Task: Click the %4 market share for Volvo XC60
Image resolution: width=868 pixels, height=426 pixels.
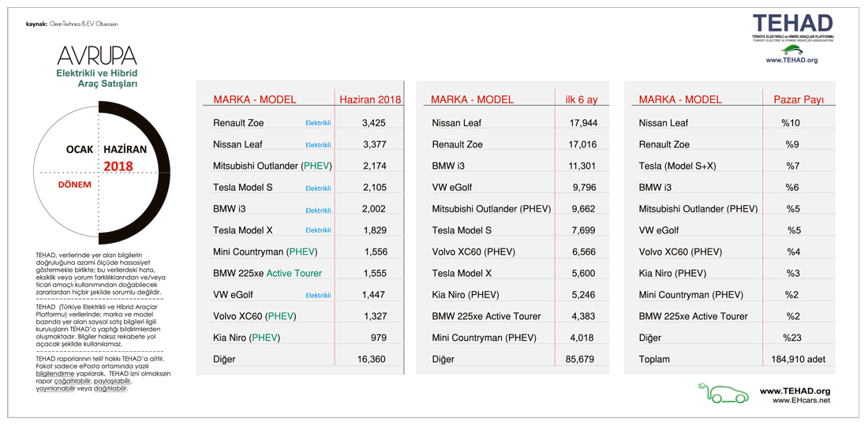Action: point(795,252)
